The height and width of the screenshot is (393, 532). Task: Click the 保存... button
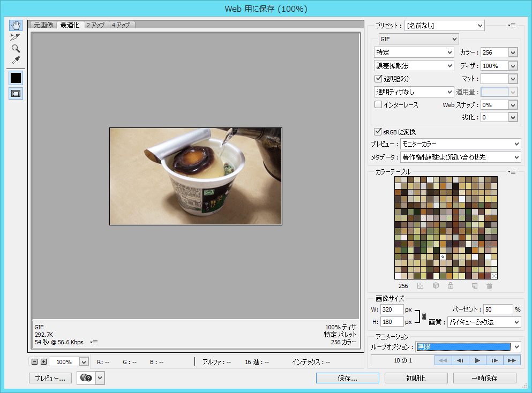(x=347, y=378)
